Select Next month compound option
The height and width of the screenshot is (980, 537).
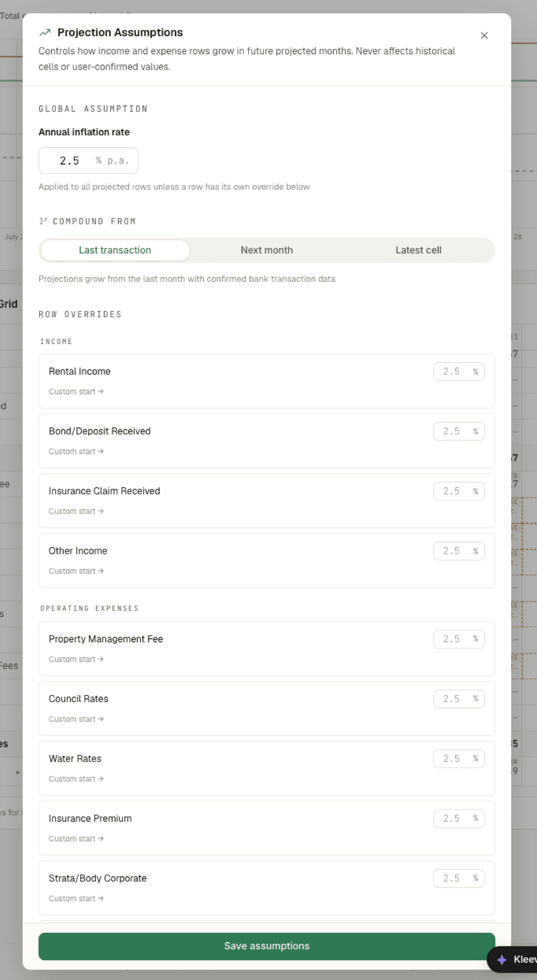pos(267,250)
